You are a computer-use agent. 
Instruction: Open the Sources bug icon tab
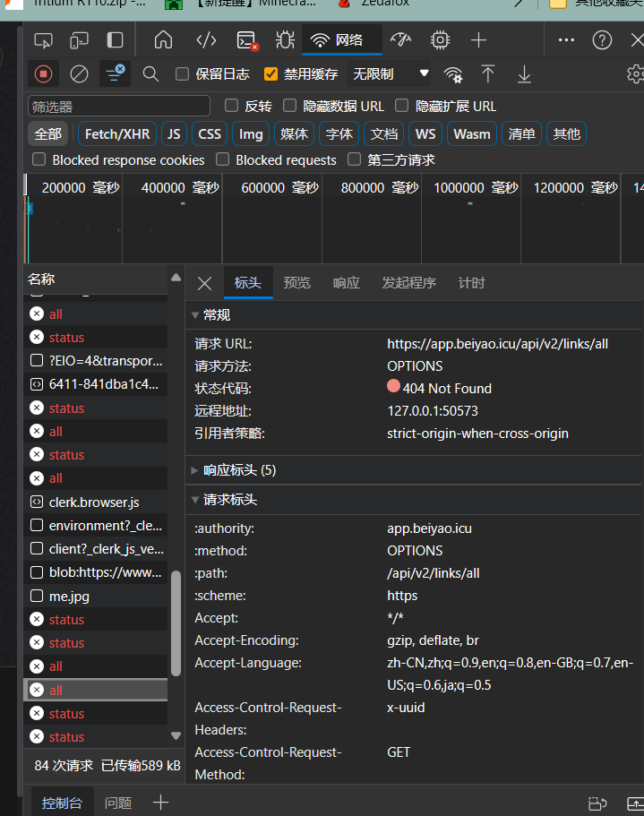(285, 40)
